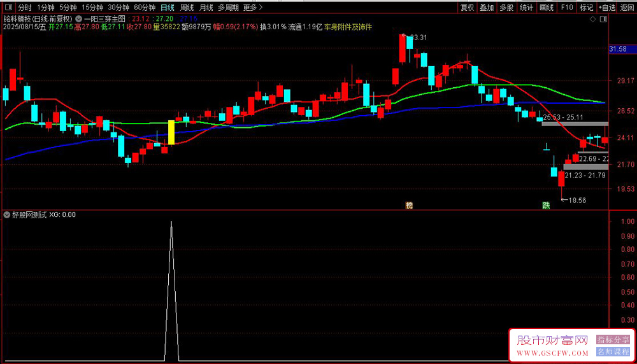This screenshot has height=364, width=637.
Task: Activate the 画线 drawing tool
Action: pos(547,7)
